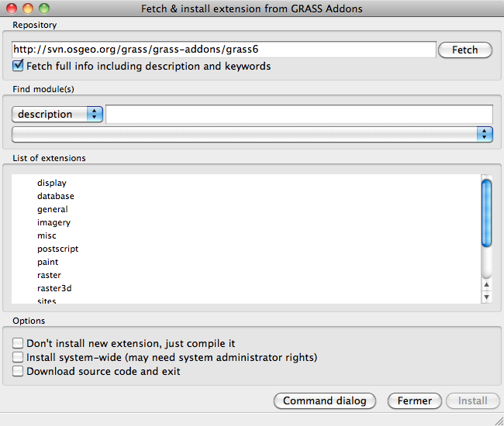Check Download source code and exit
The height and width of the screenshot is (426, 504).
pyautogui.click(x=19, y=371)
